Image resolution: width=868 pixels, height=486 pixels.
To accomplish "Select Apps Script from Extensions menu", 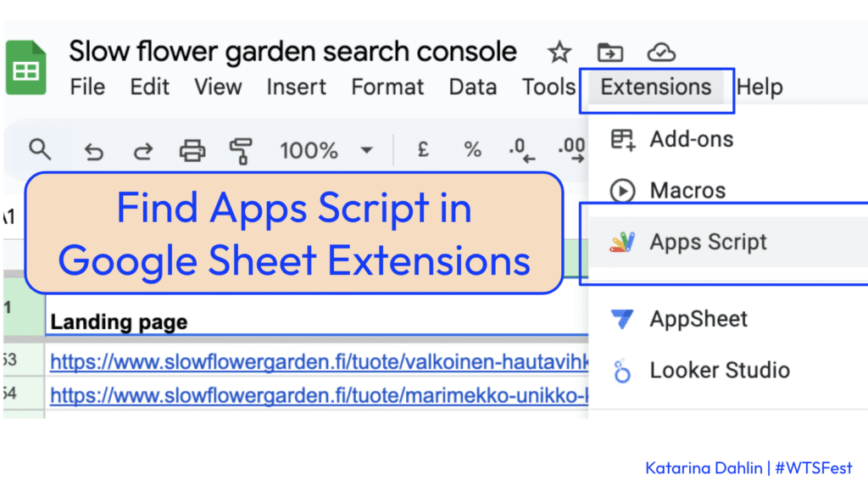I will (708, 243).
